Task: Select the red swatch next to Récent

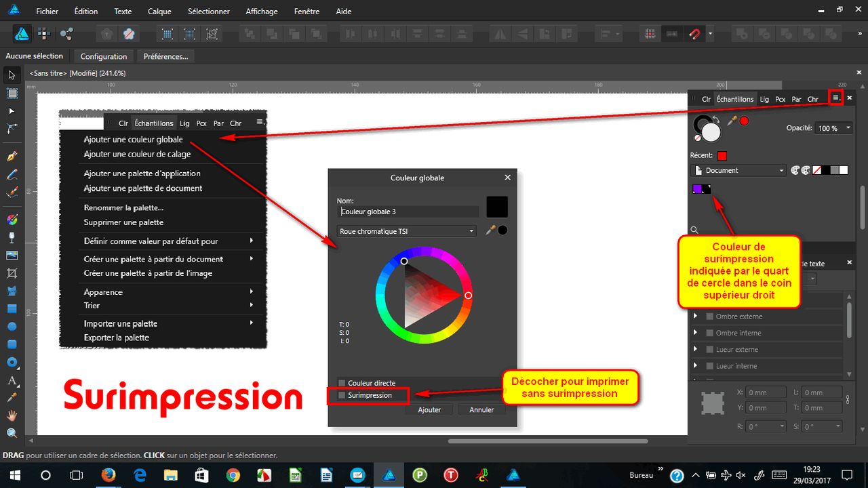Action: [723, 155]
